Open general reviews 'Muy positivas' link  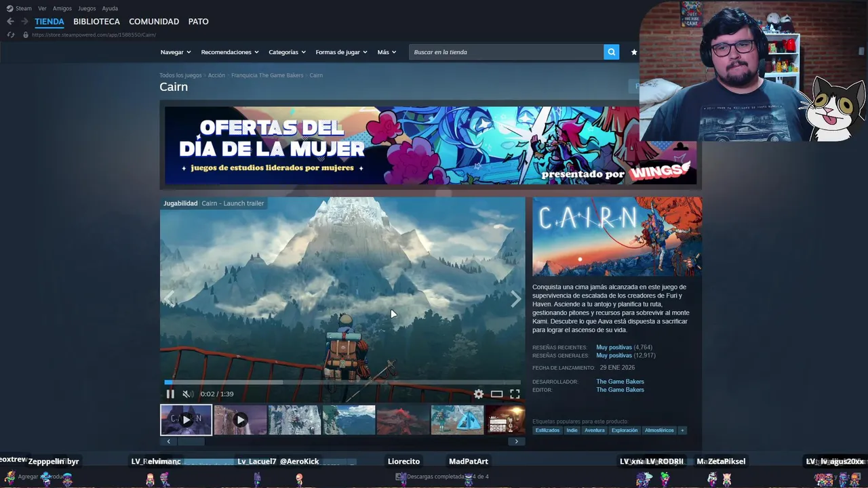pyautogui.click(x=614, y=355)
